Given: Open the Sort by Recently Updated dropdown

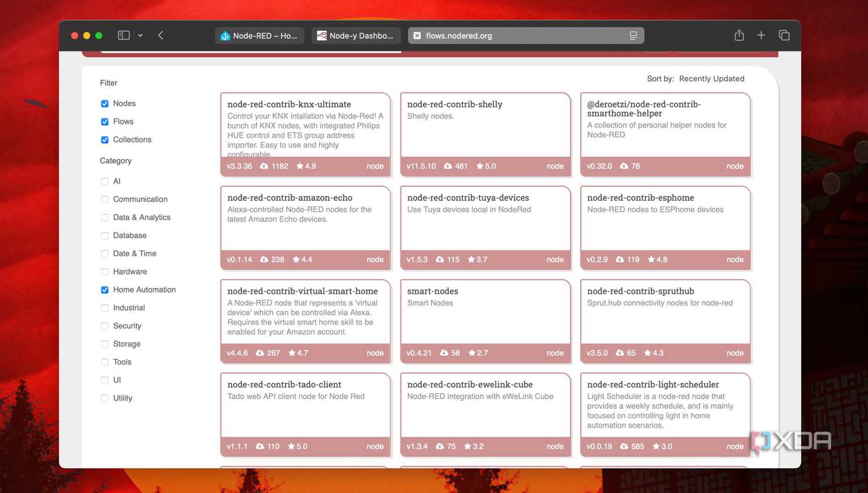Looking at the screenshot, I should [711, 78].
